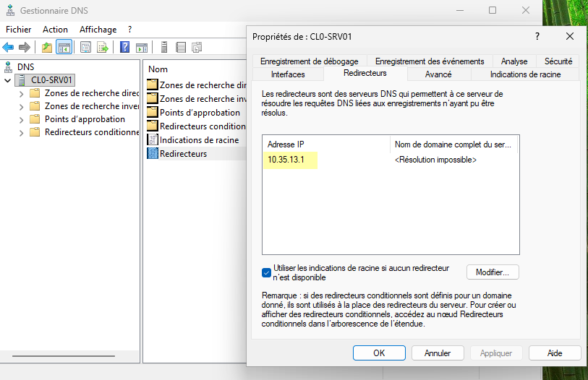Click folder icon of Redirecteurs conditionnels in list

pyautogui.click(x=153, y=126)
